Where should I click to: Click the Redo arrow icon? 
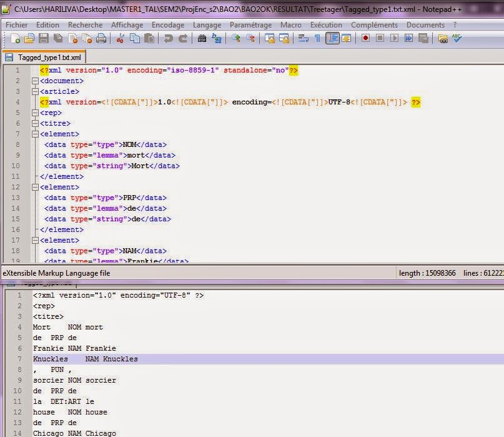pyautogui.click(x=182, y=38)
